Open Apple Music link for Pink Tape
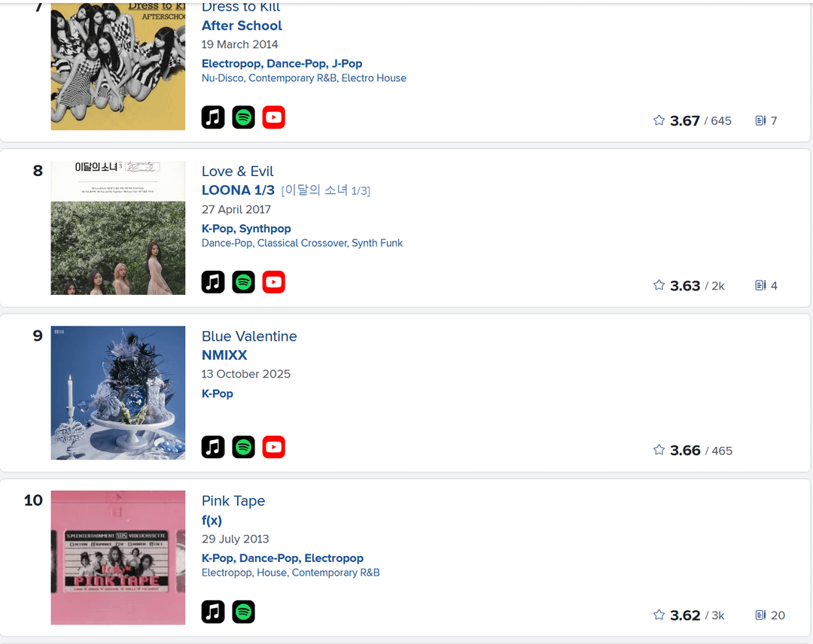Screen dimensions: 813x644 pos(213,612)
